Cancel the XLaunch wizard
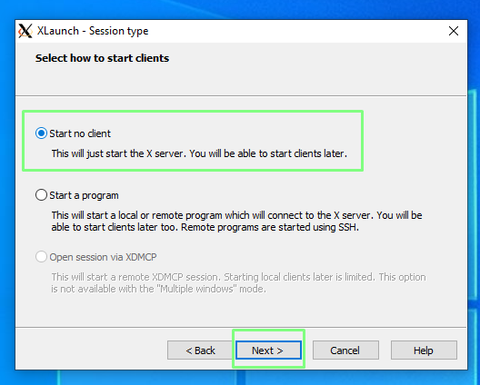 point(345,350)
